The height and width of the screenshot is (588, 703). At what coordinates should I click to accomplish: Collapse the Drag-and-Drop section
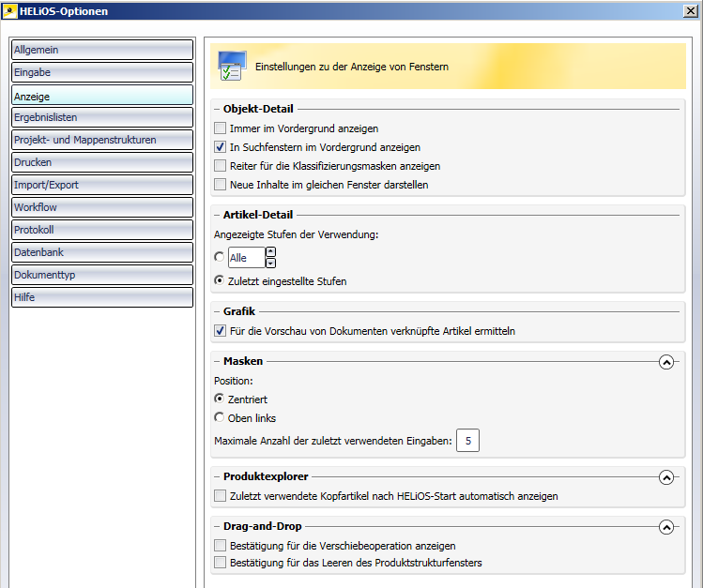point(666,527)
